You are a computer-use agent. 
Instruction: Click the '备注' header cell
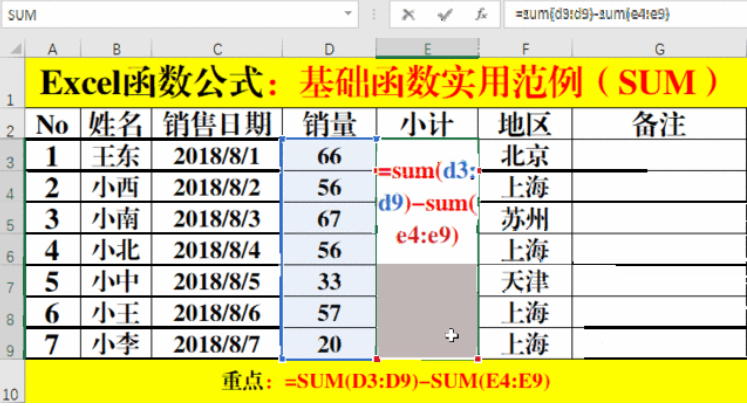click(659, 124)
